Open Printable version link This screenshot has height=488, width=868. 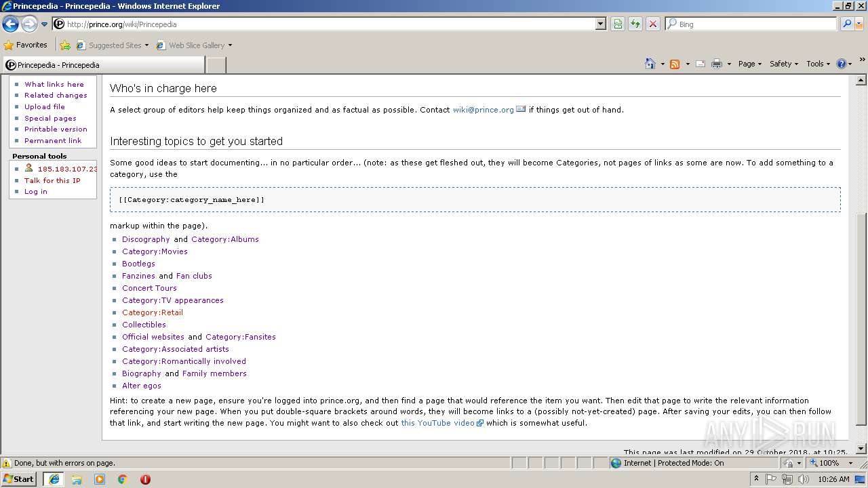coord(56,129)
